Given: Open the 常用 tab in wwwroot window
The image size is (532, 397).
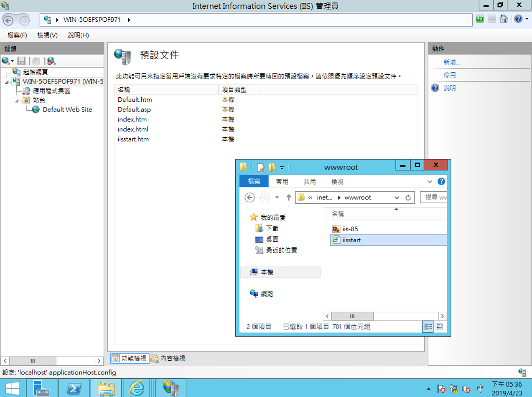Looking at the screenshot, I should pyautogui.click(x=282, y=182).
